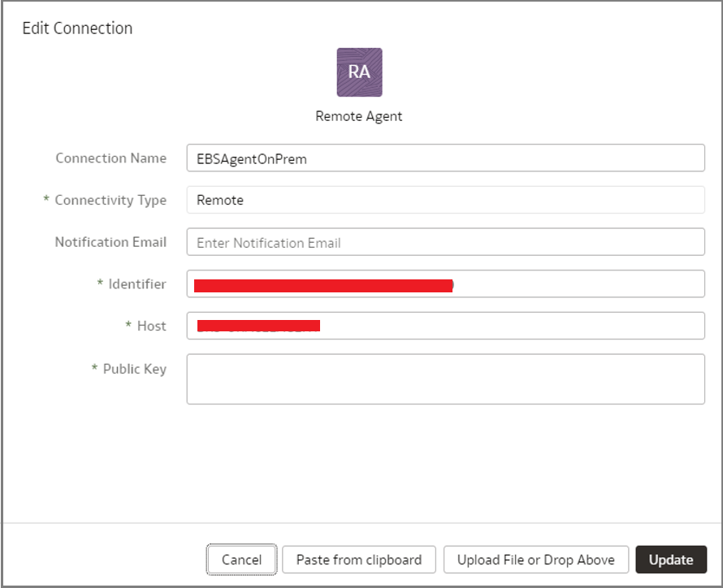
Task: Click the purple RA Remote Agent icon
Action: coord(359,72)
